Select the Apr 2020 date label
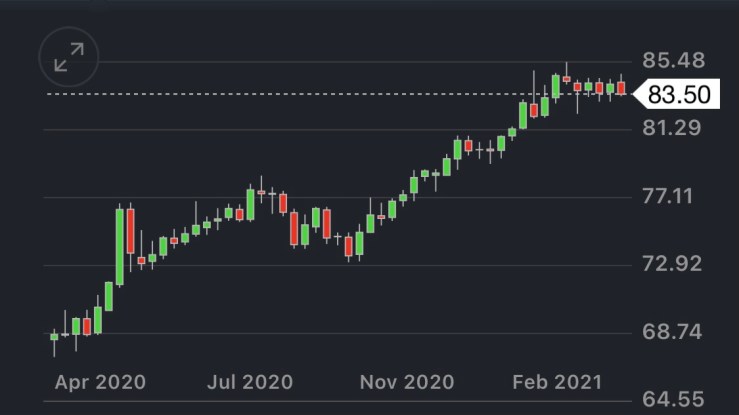Viewport: 739px width, 415px height. [x=99, y=382]
